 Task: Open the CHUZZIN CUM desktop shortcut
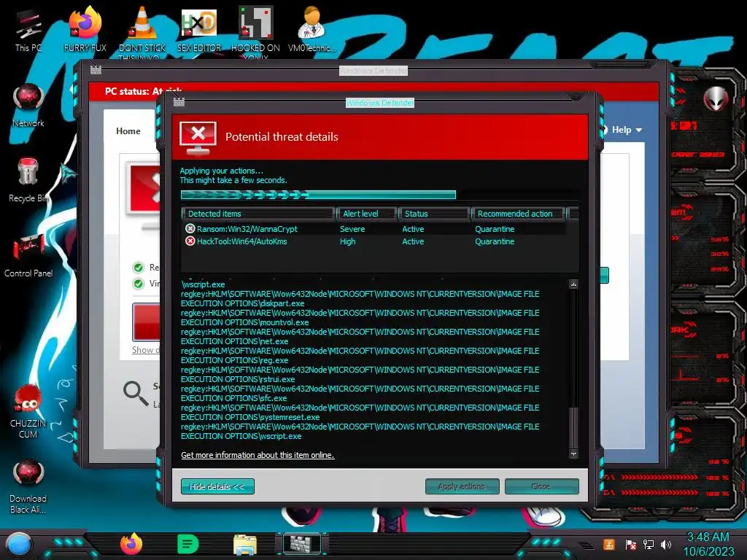tap(28, 411)
